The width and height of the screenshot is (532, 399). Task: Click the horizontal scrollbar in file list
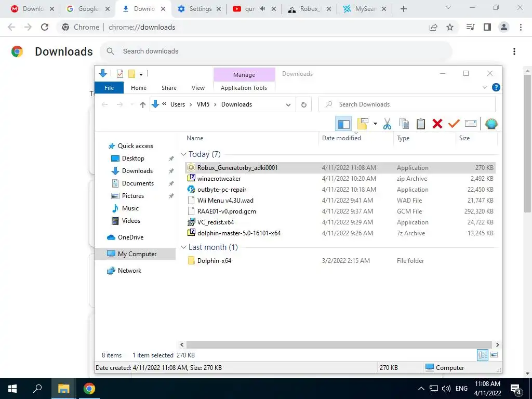(x=339, y=344)
